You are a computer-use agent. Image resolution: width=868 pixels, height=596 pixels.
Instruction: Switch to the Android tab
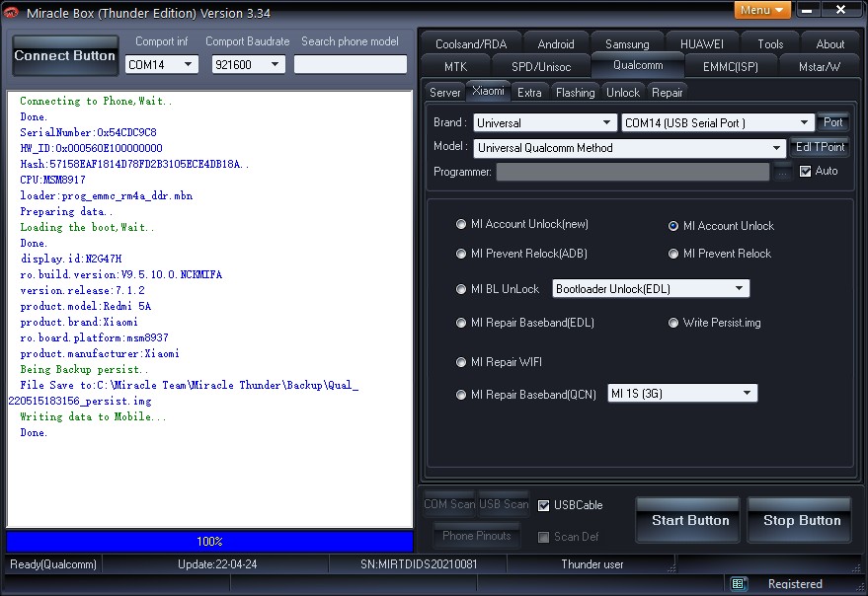(x=556, y=43)
